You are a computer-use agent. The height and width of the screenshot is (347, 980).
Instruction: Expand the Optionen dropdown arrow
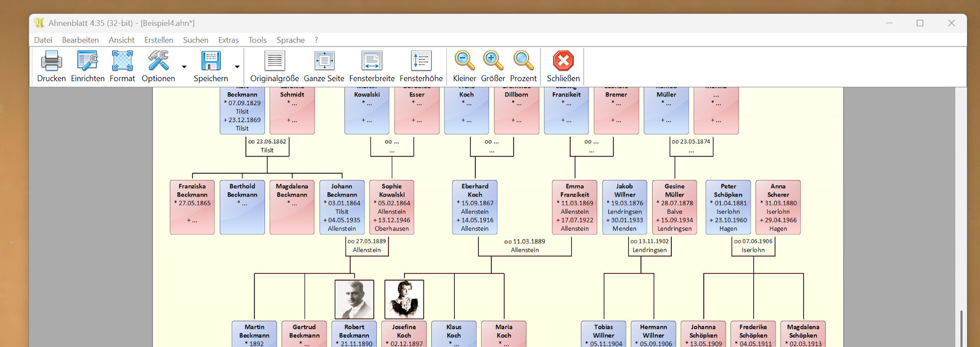click(x=184, y=67)
